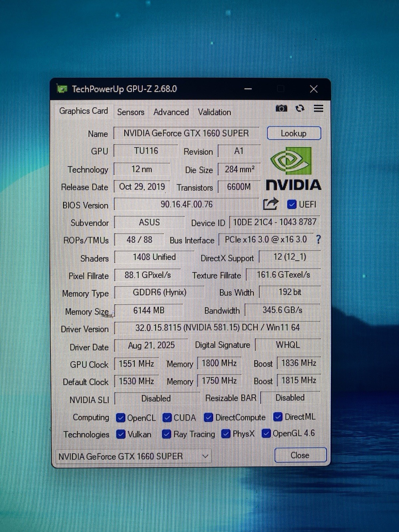The image size is (399, 532).
Task: Toggle the DirectML checkbox
Action: coord(278,417)
